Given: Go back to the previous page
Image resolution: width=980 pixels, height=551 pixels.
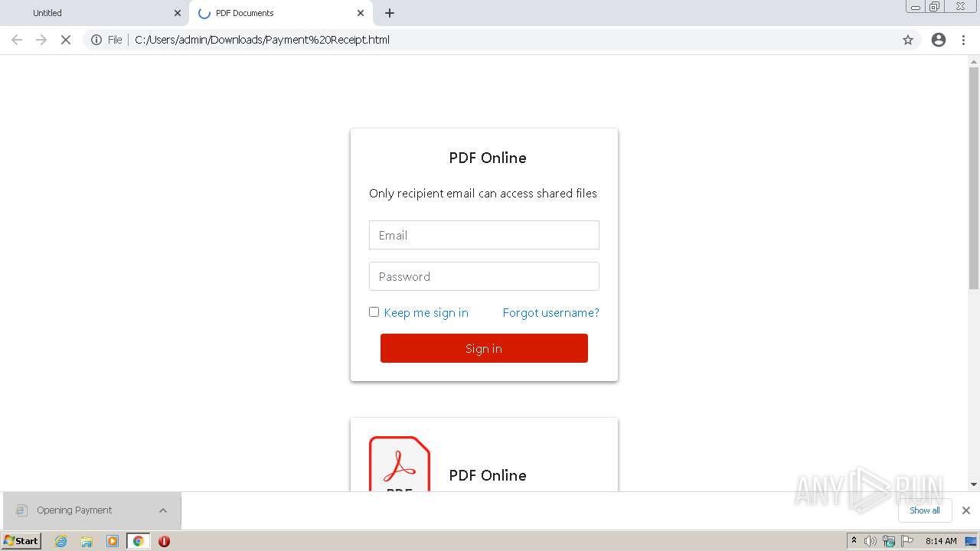Looking at the screenshot, I should coord(17,40).
